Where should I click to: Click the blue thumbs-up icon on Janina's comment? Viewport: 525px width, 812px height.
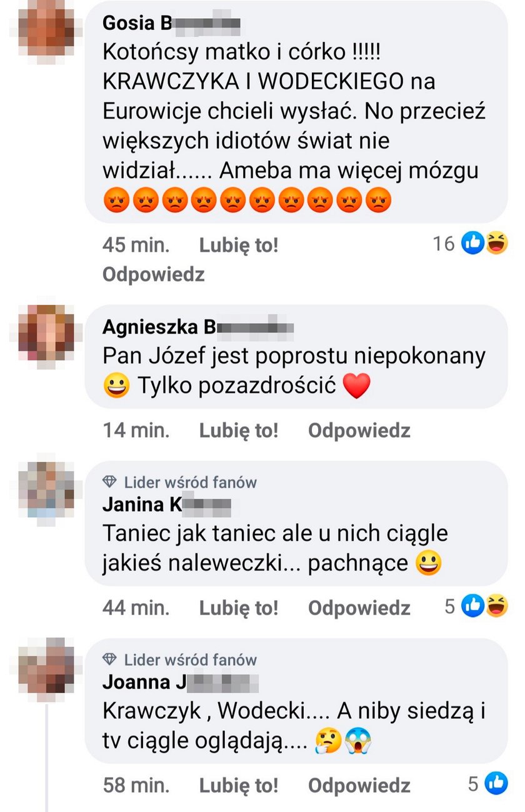click(x=473, y=606)
